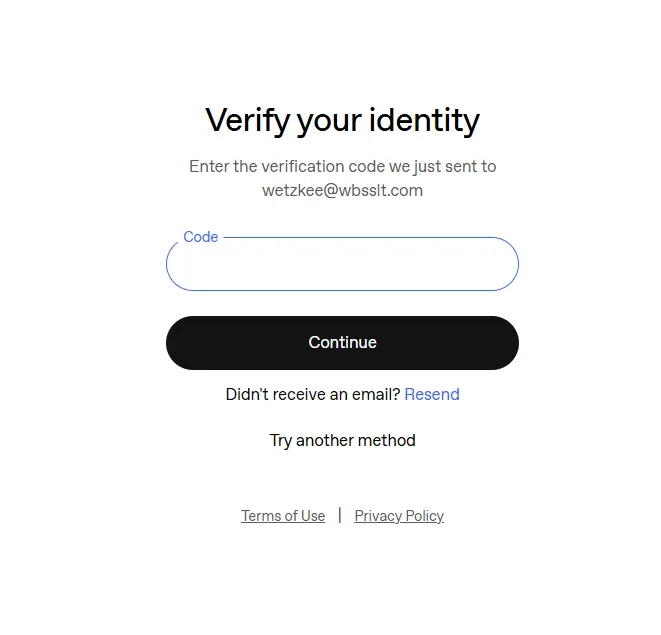Viewport: 661px width, 635px height.
Task: Click the divider between Terms and Privacy
Action: click(340, 515)
